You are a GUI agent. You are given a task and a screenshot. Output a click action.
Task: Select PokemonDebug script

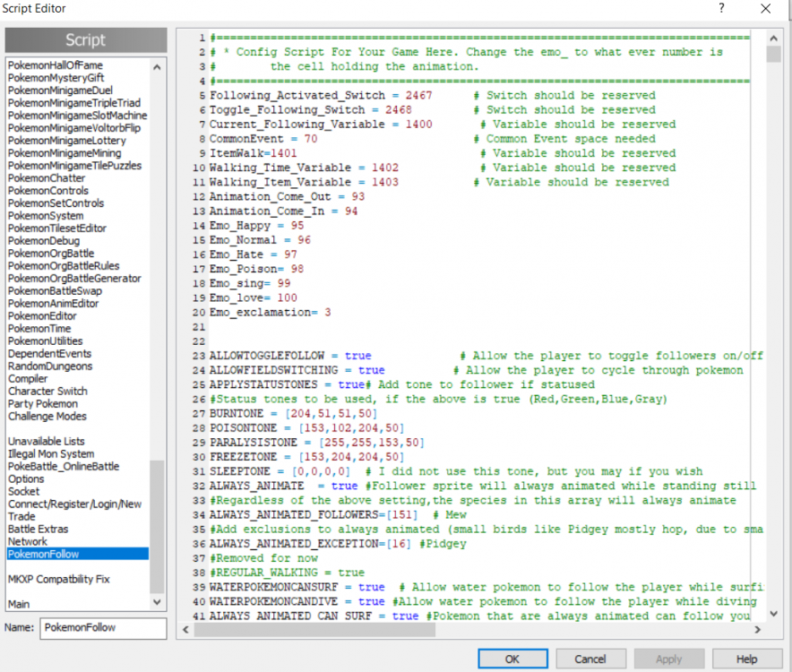point(44,241)
